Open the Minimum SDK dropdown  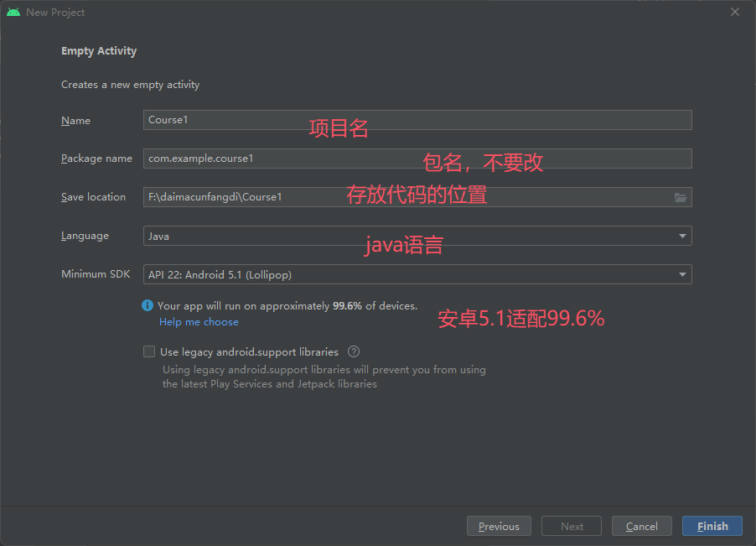[x=417, y=274]
